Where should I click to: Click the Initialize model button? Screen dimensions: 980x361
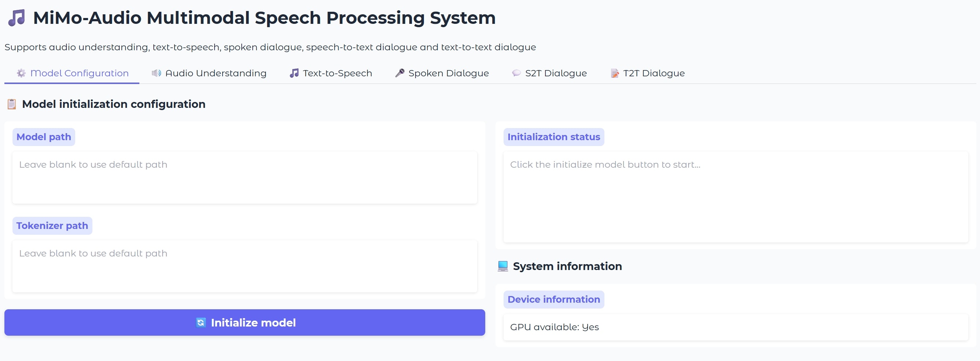pos(245,322)
